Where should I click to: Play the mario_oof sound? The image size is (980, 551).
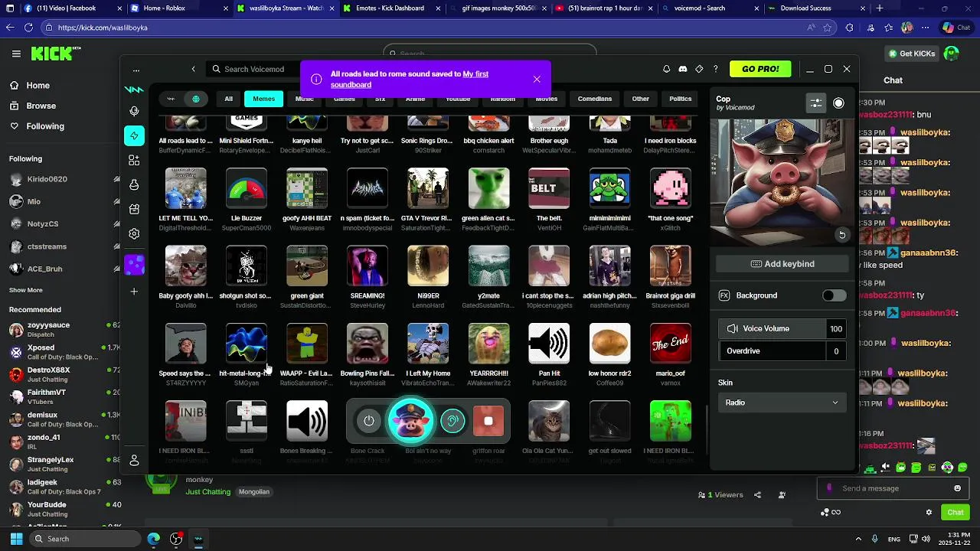pos(670,344)
